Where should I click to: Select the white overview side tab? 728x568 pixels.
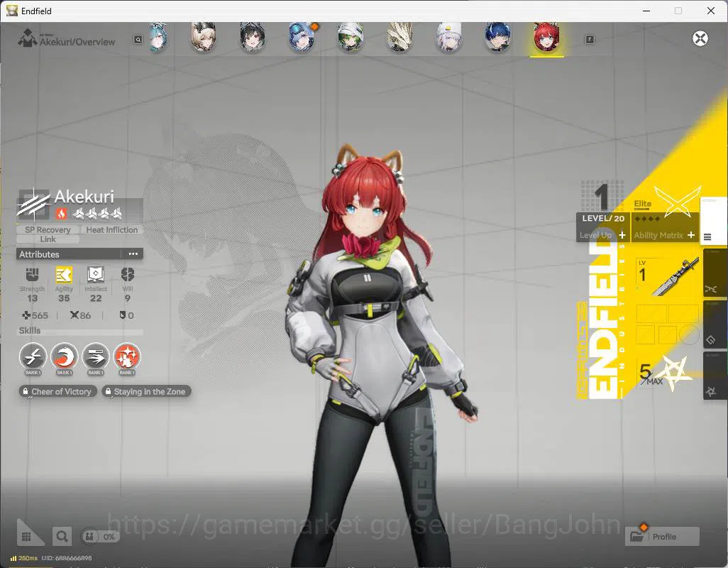click(713, 221)
